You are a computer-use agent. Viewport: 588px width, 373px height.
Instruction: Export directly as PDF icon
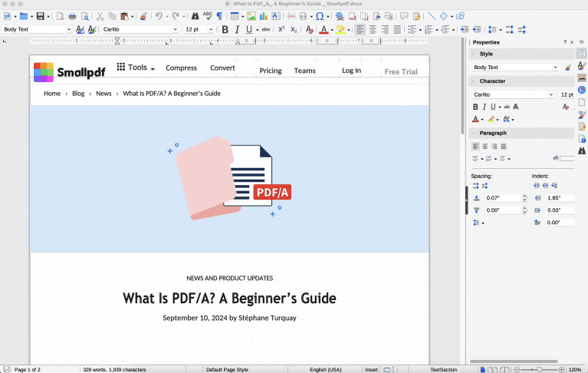pyautogui.click(x=60, y=16)
